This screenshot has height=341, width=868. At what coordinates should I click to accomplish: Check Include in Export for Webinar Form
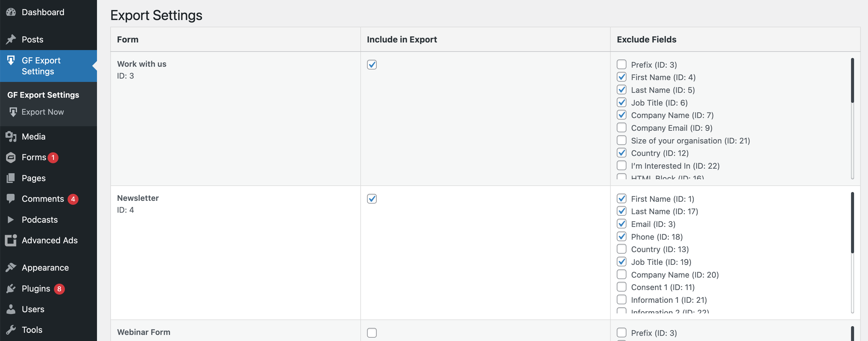[372, 333]
